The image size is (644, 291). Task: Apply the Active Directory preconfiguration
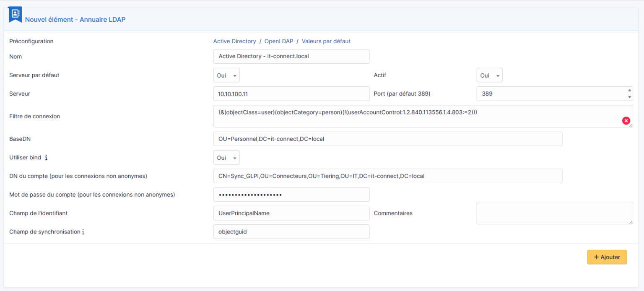coord(234,41)
